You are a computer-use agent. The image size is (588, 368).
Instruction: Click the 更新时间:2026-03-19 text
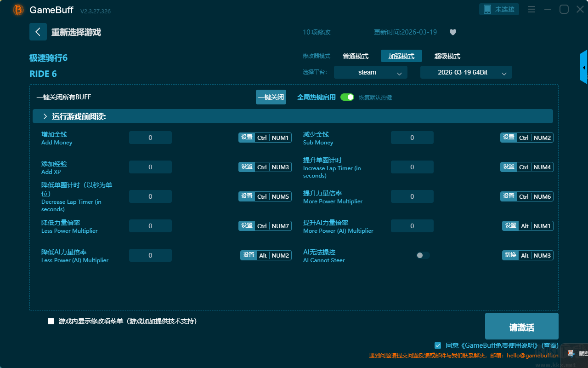(405, 32)
